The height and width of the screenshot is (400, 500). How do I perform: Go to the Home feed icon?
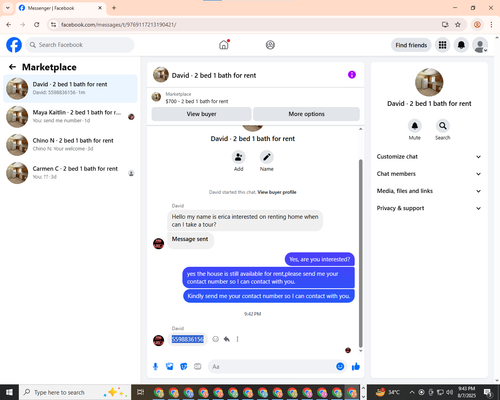pos(224,45)
